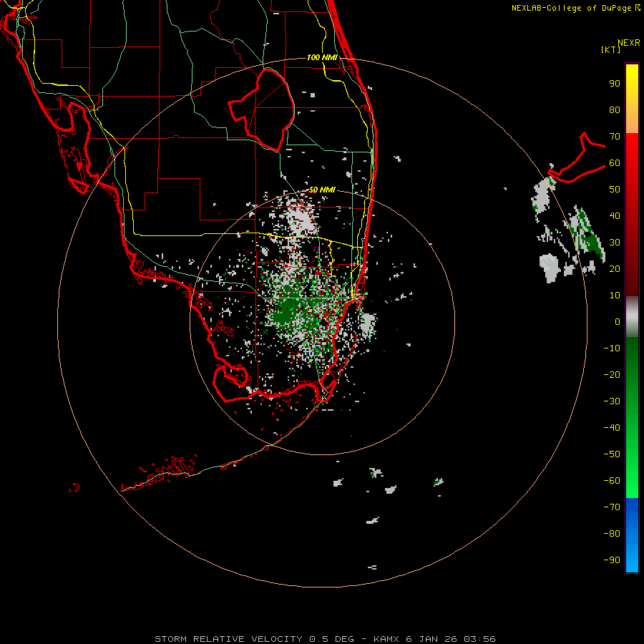This screenshot has width=644, height=644.
Task: Select the -20 scale value
Action: [x=612, y=375]
